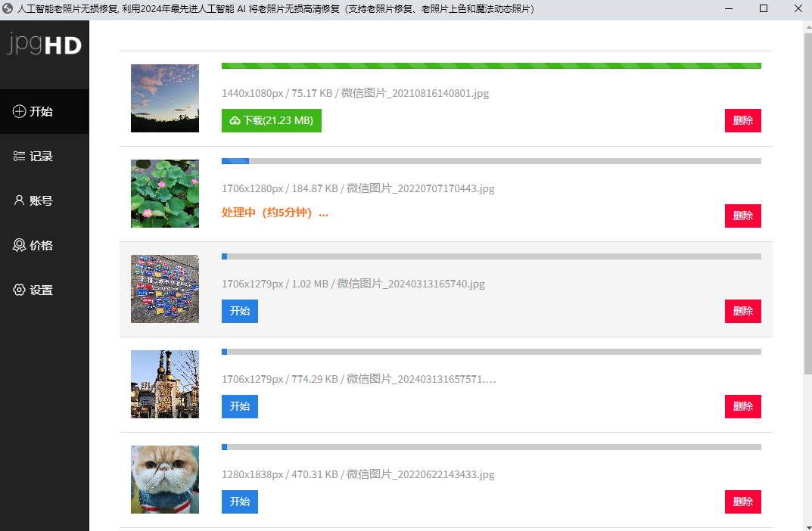This screenshot has height=531, width=812.
Task: Delete the cat photo entry
Action: click(742, 501)
